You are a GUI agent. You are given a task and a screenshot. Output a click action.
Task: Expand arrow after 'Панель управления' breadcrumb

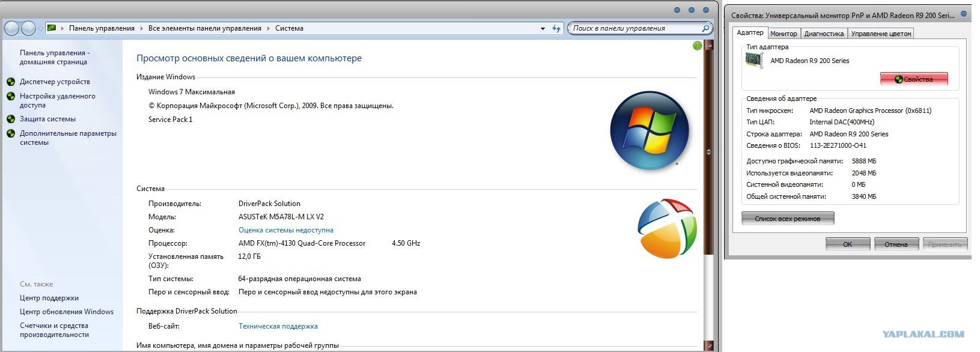coord(142,28)
